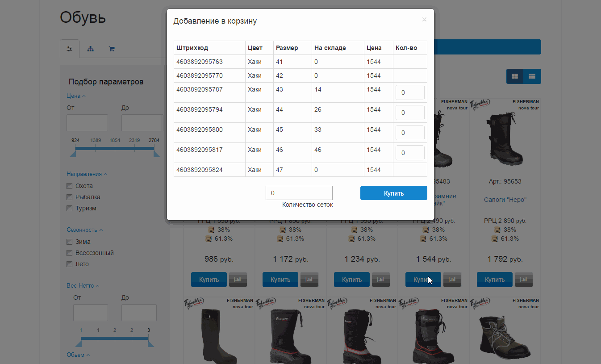Viewport: 601px width, 364px height.
Task: Click the right handle of price slider
Action: (156, 154)
